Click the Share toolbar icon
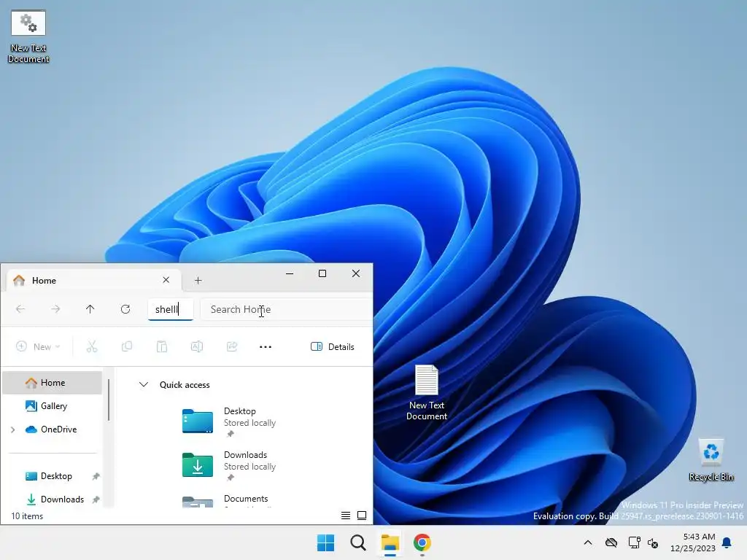This screenshot has height=560, width=747. pos(232,346)
